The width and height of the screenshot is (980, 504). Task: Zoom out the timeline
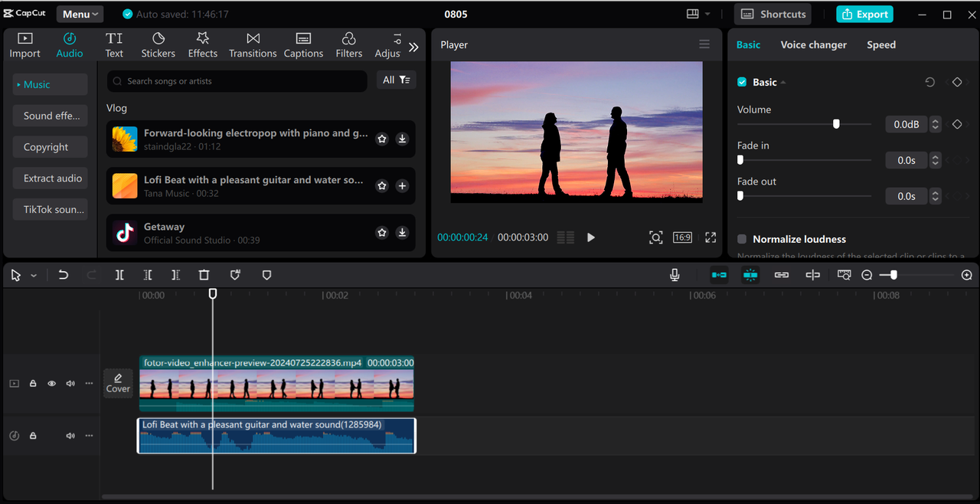[x=867, y=275]
